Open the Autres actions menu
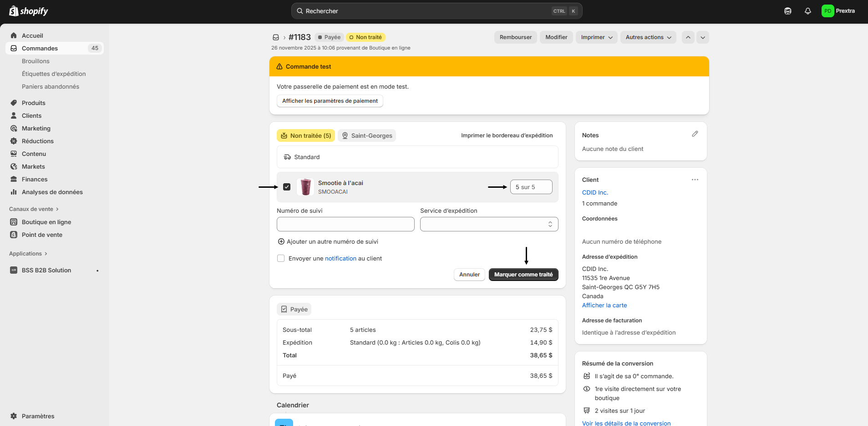This screenshot has width=868, height=426. pyautogui.click(x=648, y=37)
